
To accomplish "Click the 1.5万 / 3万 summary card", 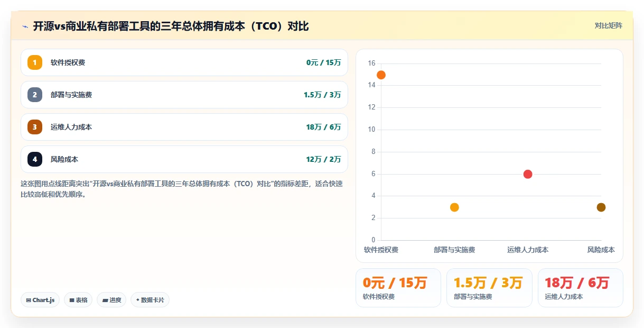I will 489,288.
